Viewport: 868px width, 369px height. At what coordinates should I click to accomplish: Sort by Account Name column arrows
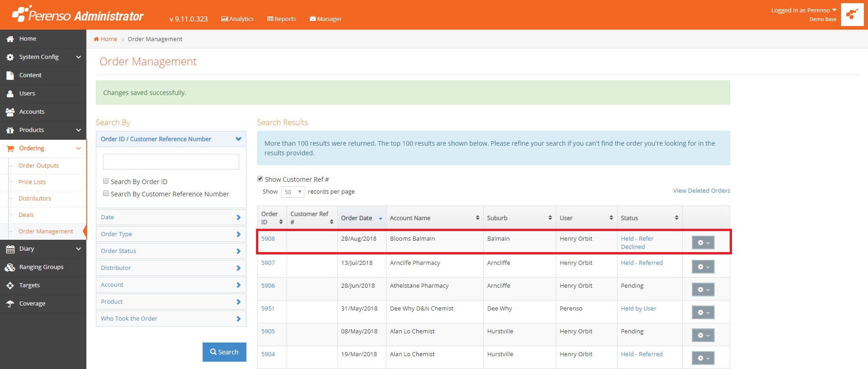pos(477,218)
